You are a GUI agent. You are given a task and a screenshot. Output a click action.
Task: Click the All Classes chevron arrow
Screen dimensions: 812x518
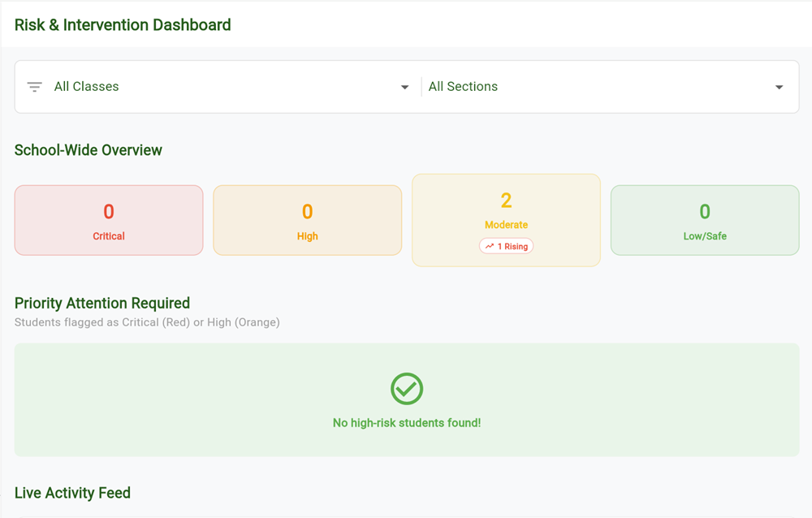(x=404, y=87)
